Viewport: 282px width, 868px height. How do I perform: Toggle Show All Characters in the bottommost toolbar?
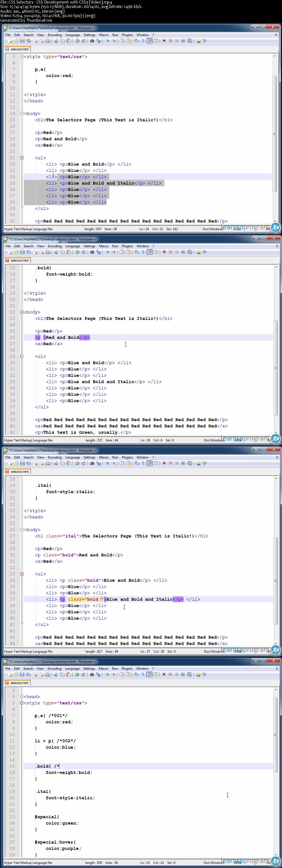click(143, 675)
